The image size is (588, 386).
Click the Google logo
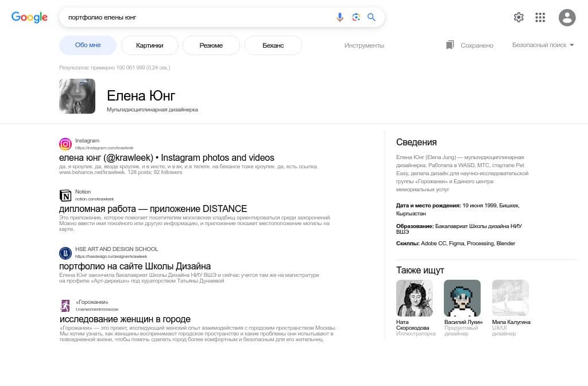tap(29, 17)
